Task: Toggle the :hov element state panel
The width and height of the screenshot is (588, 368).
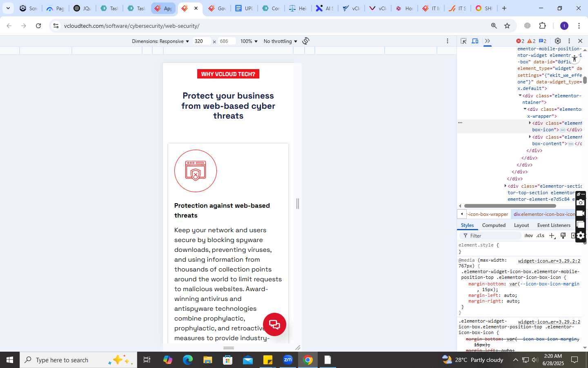Action: 529,236
